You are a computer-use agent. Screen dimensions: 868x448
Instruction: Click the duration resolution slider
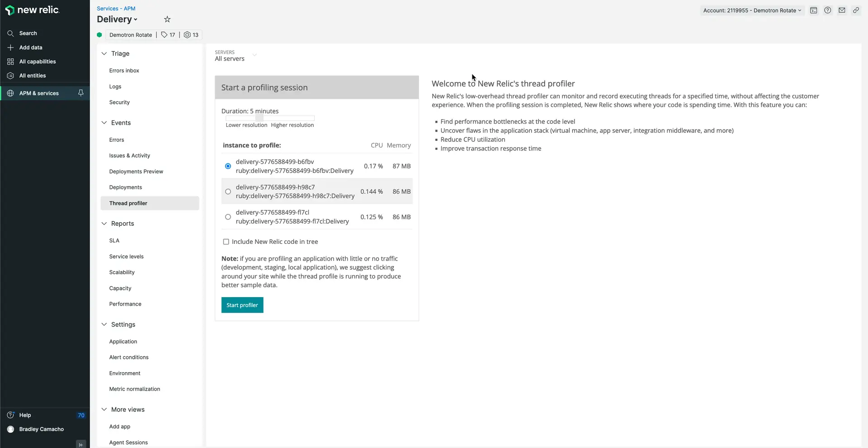[x=269, y=118]
